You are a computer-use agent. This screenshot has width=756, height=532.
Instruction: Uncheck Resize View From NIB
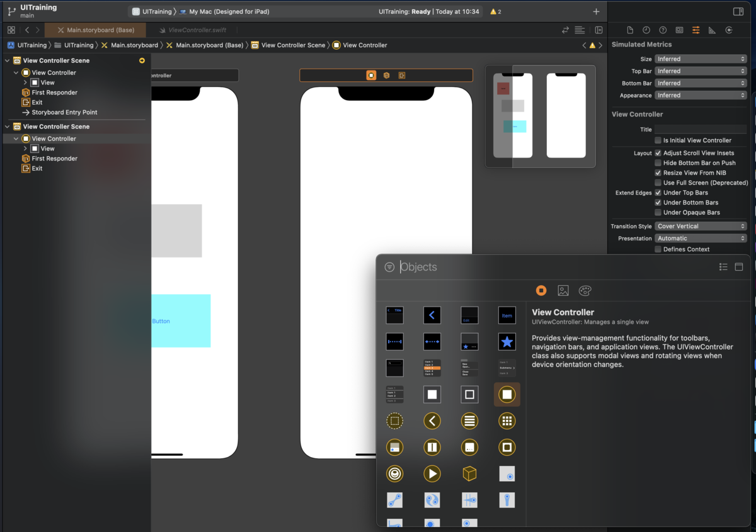pos(658,173)
